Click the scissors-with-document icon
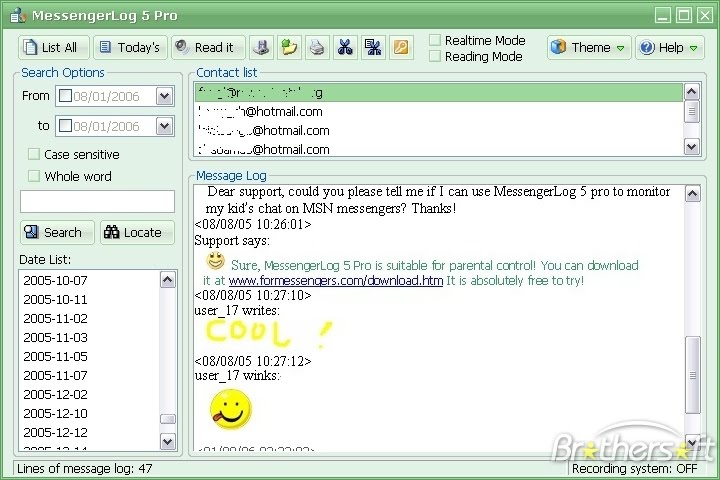The width and height of the screenshot is (720, 480). 373,47
